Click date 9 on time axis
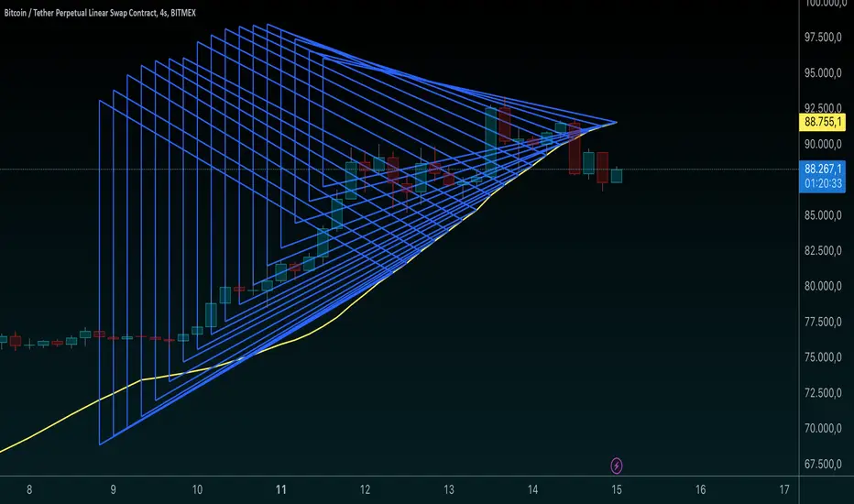This screenshot has height=504, width=854. click(114, 490)
